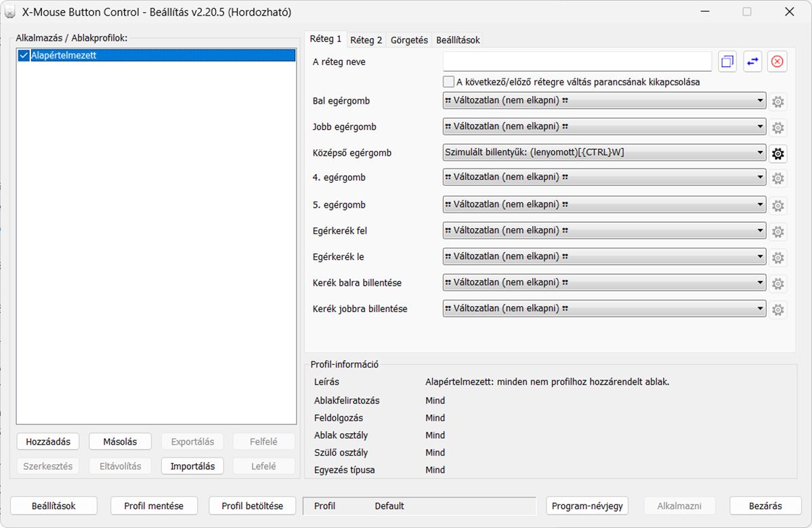Image resolution: width=812 pixels, height=528 pixels.
Task: Open the Kerék jobbra billentése dropdown
Action: pyautogui.click(x=604, y=309)
